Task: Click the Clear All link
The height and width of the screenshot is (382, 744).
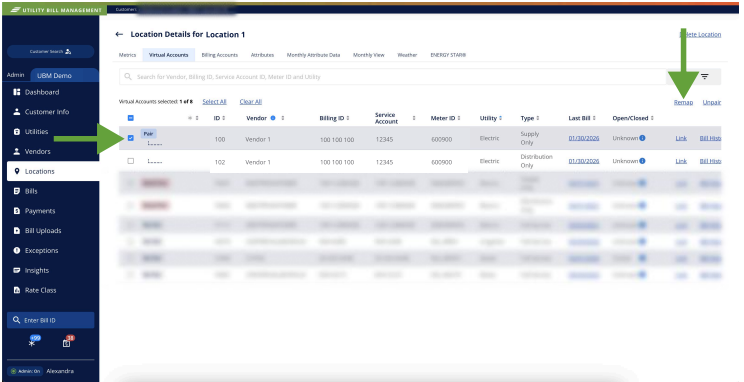Action: tap(251, 102)
